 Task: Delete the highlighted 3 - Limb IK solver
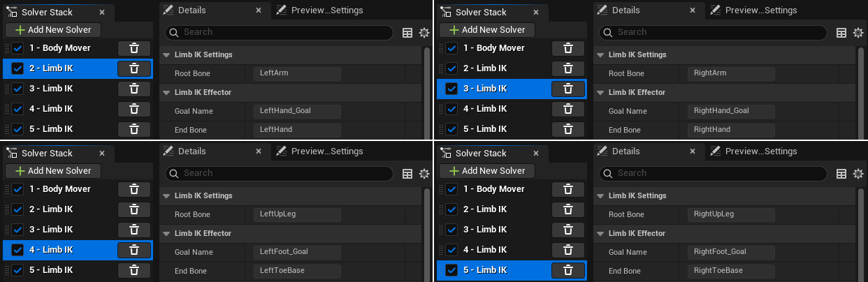coord(569,89)
